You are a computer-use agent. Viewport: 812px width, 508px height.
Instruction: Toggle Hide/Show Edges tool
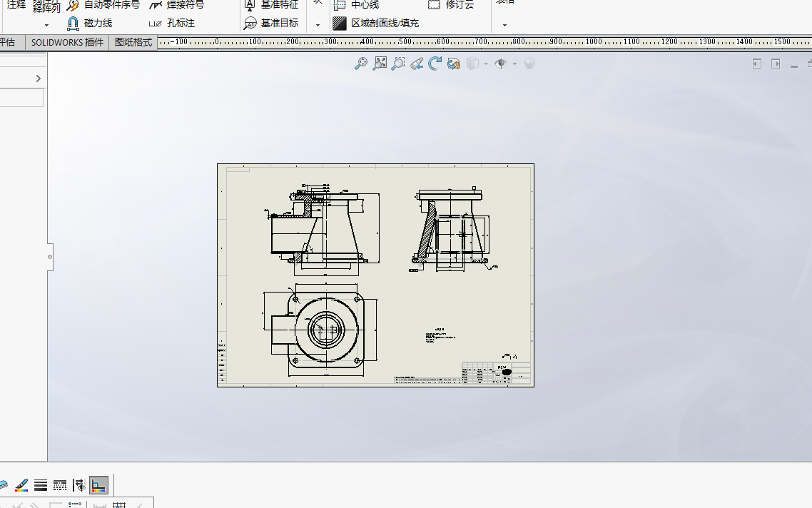pos(78,485)
